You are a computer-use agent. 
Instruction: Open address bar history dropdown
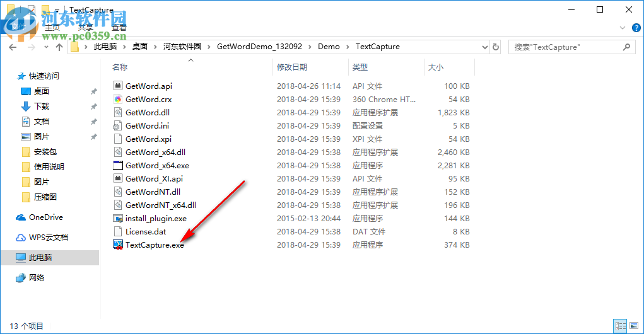484,47
